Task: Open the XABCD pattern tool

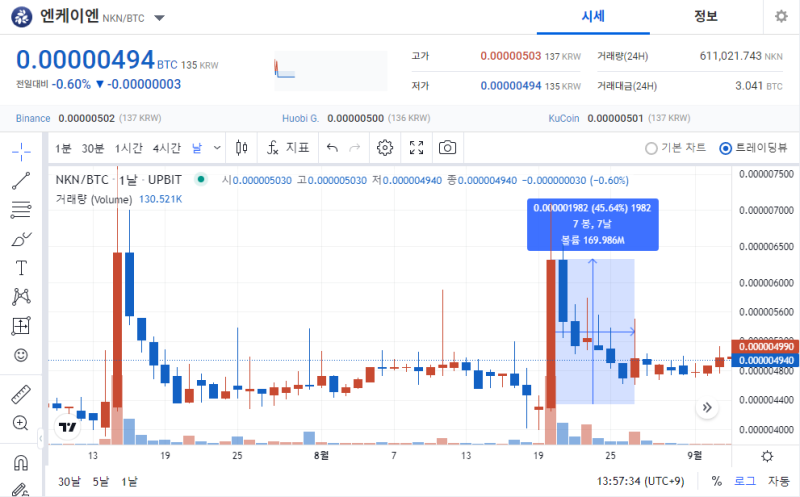Action: point(21,296)
